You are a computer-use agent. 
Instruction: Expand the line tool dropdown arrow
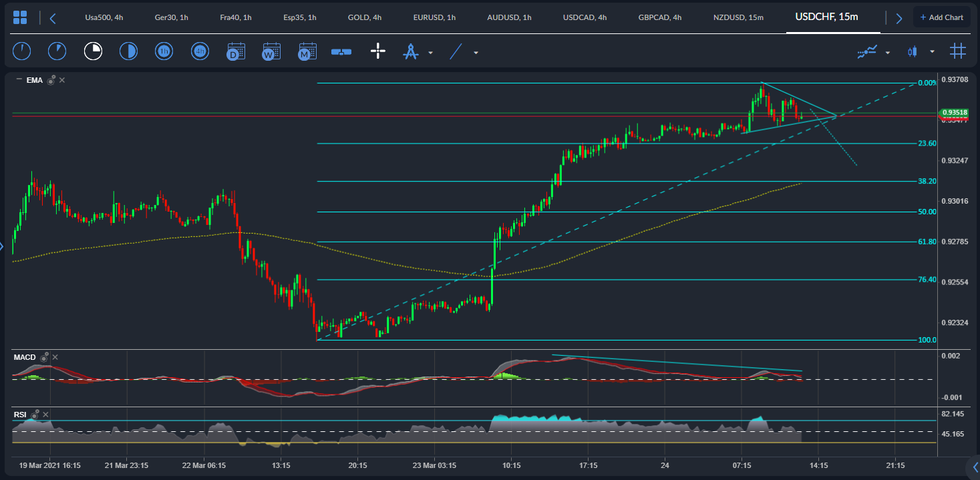[x=476, y=52]
